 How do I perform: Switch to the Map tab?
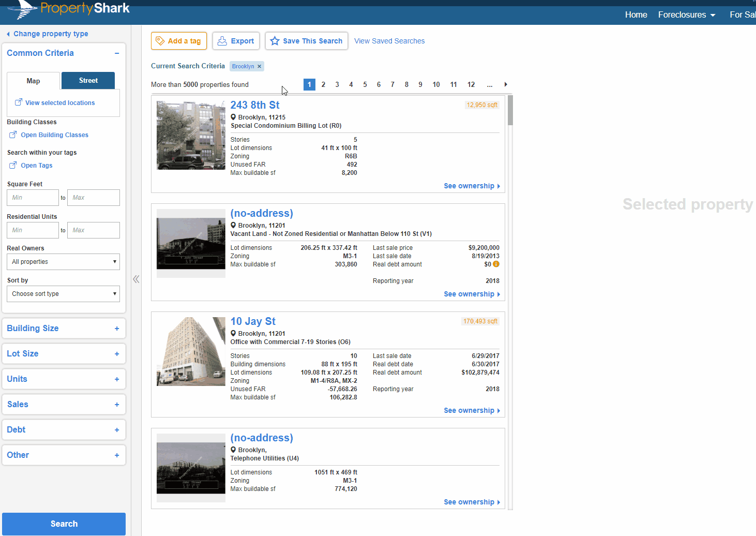pos(33,81)
